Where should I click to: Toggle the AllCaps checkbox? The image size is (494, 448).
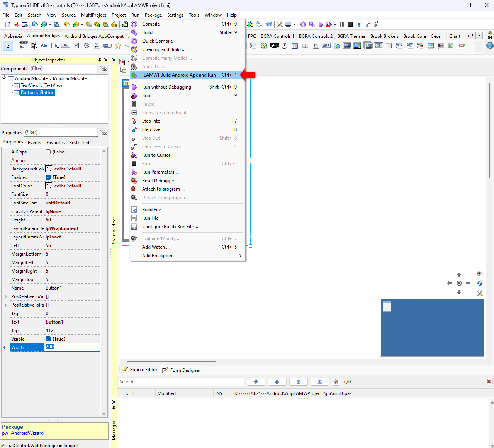click(48, 152)
